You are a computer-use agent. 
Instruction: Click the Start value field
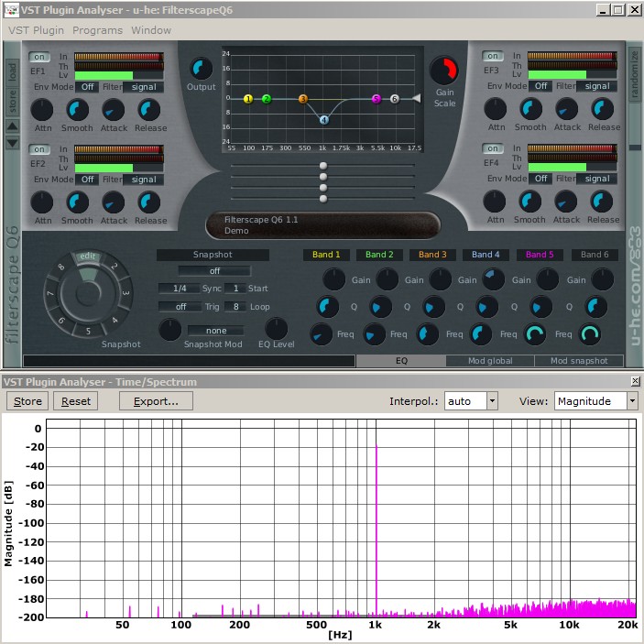click(235, 289)
